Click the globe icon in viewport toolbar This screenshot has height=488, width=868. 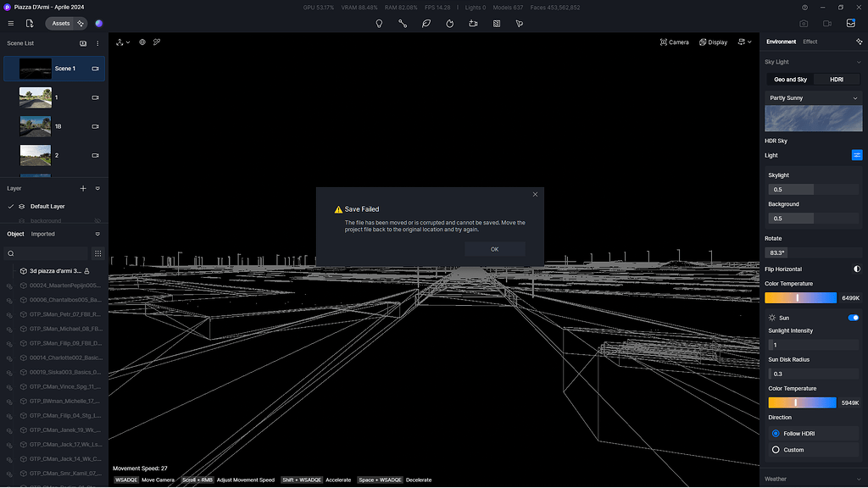pos(142,42)
